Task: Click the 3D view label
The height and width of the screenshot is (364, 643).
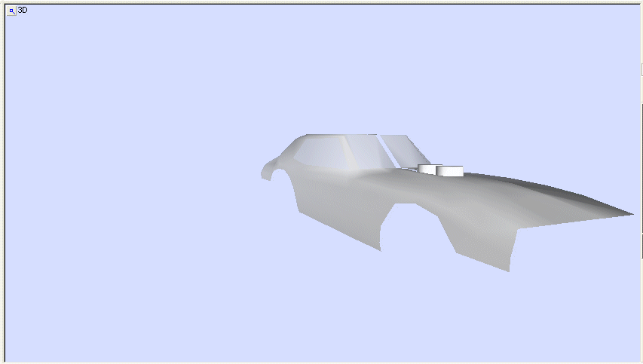Action: (23, 11)
